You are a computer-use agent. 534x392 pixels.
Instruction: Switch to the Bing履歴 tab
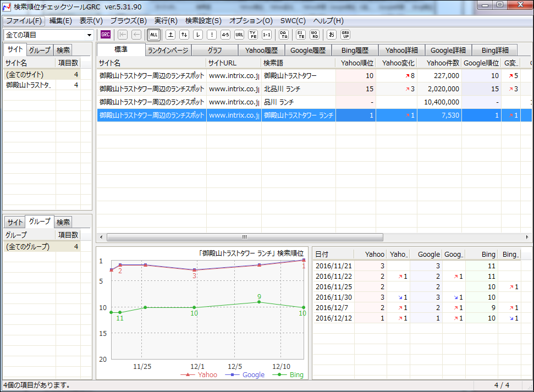tap(355, 51)
